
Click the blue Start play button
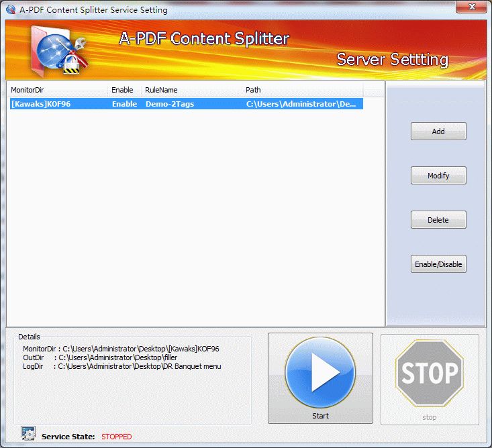coord(320,378)
